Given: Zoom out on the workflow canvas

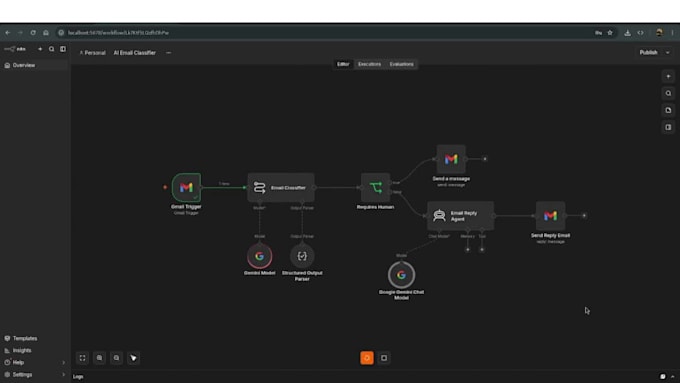Looking at the screenshot, I should click(116, 358).
